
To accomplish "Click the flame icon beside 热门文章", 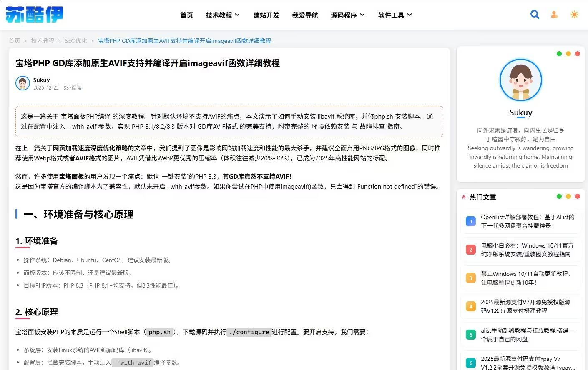I will [464, 197].
